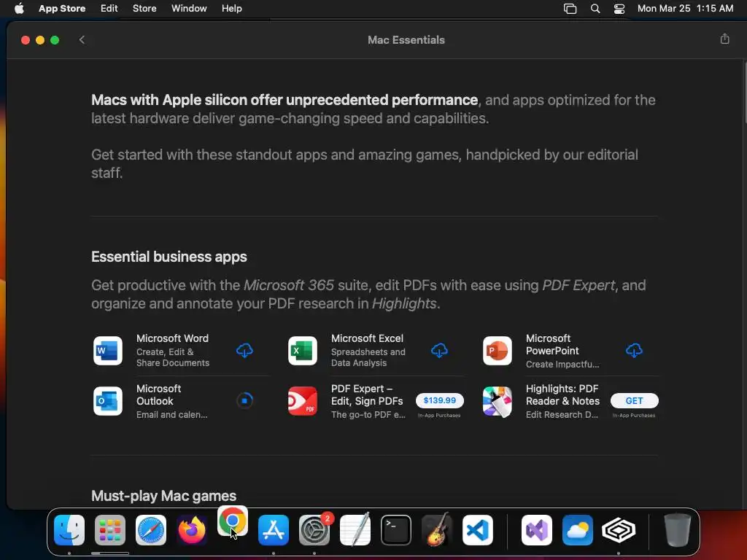747x560 pixels.
Task: Open System Settings from the Dock
Action: [314, 530]
